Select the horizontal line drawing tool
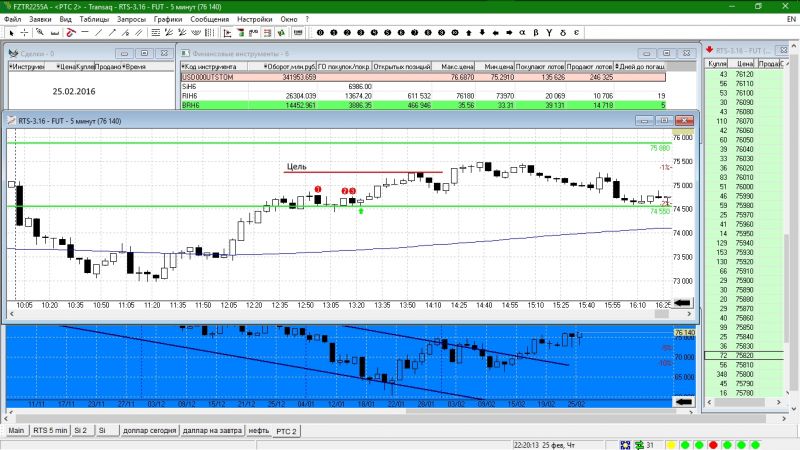The height and width of the screenshot is (450, 800). [85, 33]
